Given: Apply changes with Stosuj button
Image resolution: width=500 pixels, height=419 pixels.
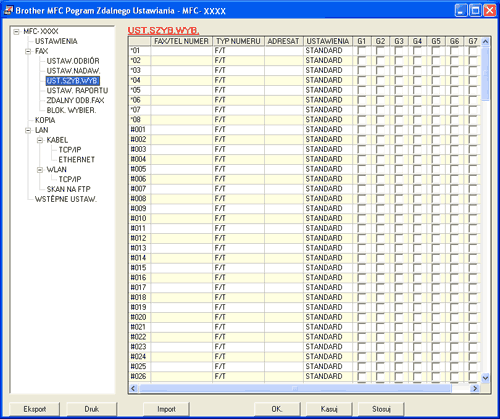Looking at the screenshot, I should coord(381,409).
